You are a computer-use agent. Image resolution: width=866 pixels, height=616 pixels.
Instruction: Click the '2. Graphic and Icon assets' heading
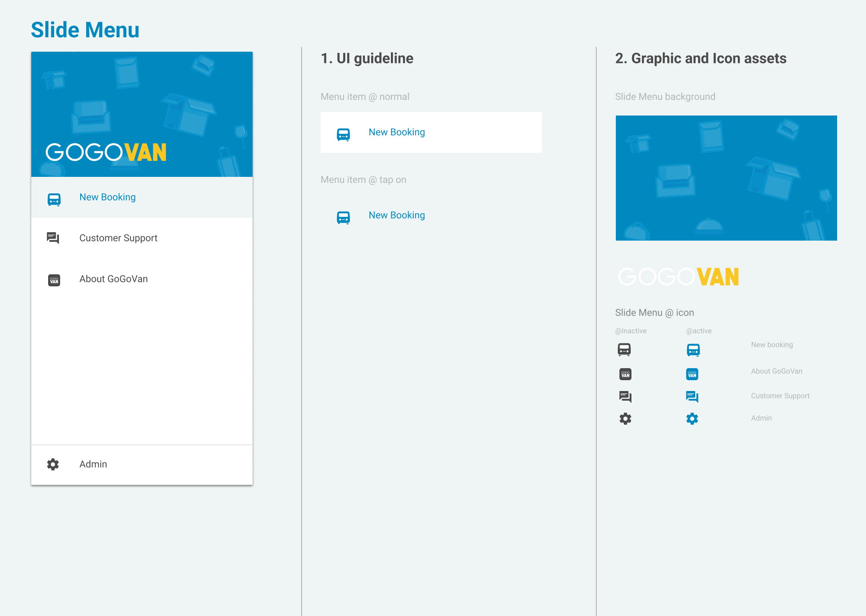(x=701, y=59)
